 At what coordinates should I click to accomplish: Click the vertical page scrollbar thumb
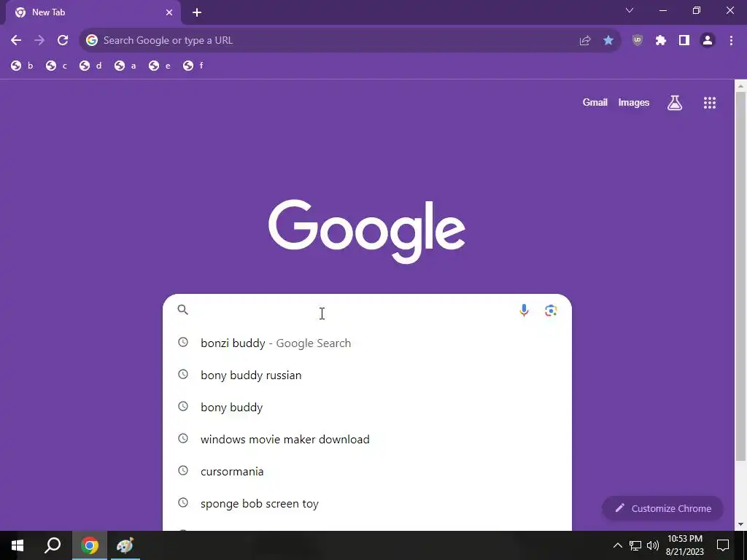click(x=740, y=276)
